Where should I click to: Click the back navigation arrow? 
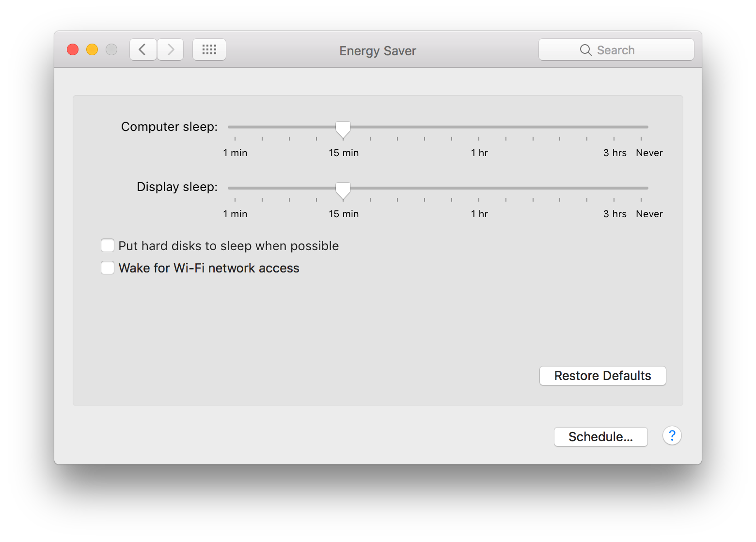(142, 49)
